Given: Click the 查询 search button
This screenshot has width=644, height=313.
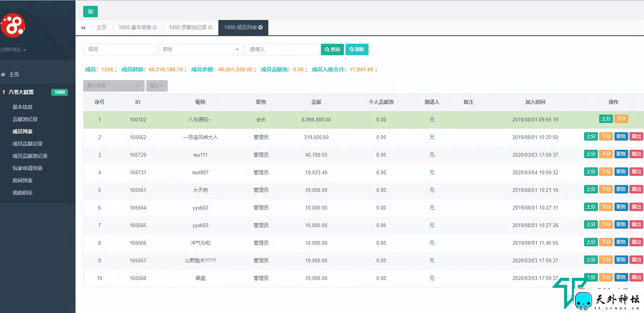Looking at the screenshot, I should pyautogui.click(x=332, y=49).
